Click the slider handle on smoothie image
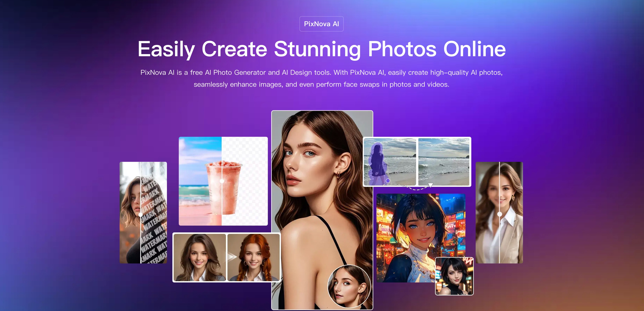 point(222,181)
